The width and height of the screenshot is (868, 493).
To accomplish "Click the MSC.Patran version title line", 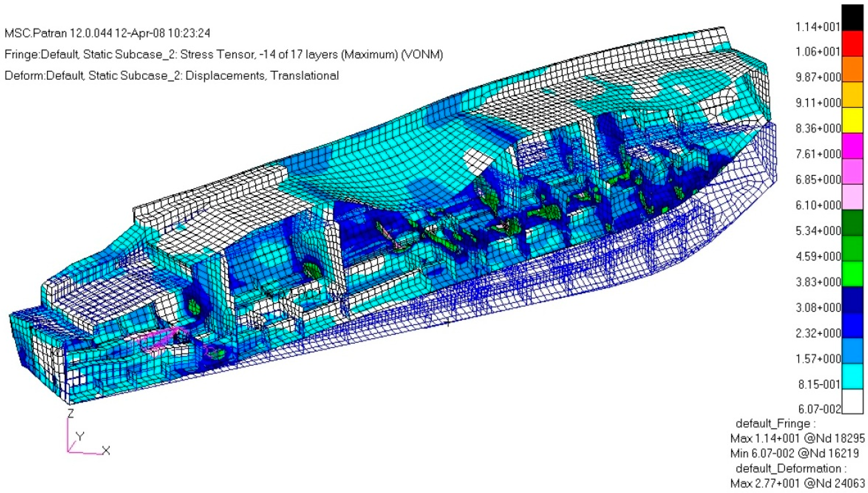I will (x=107, y=33).
